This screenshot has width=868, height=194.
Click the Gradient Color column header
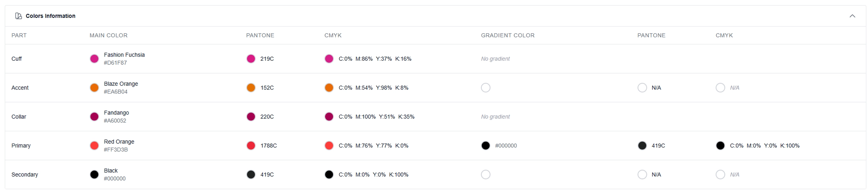click(508, 35)
